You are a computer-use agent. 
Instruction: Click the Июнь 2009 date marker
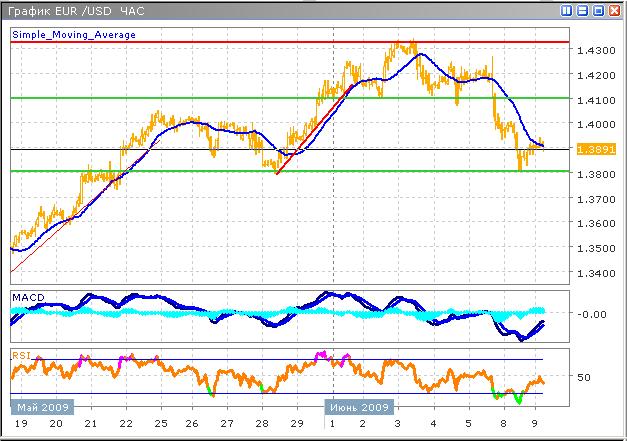[x=359, y=407]
